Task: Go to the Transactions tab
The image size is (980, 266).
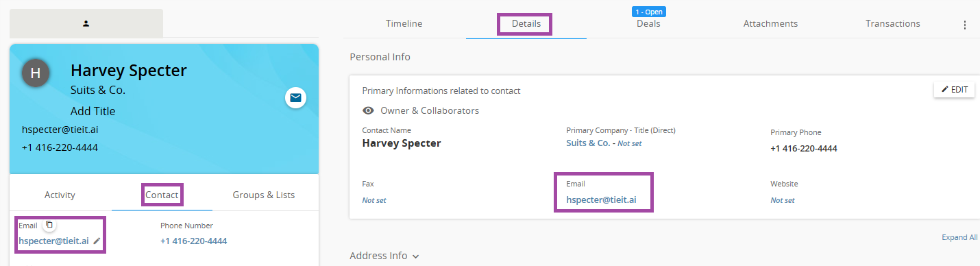Action: [893, 23]
